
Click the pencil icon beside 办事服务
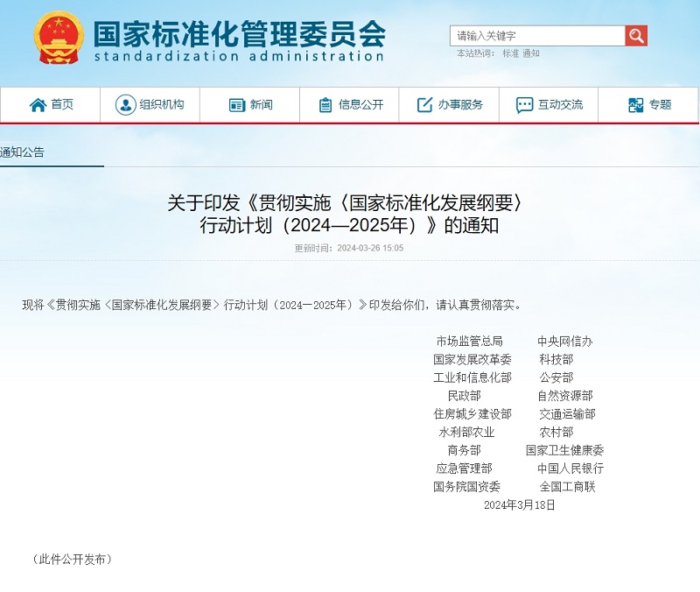coord(425,105)
